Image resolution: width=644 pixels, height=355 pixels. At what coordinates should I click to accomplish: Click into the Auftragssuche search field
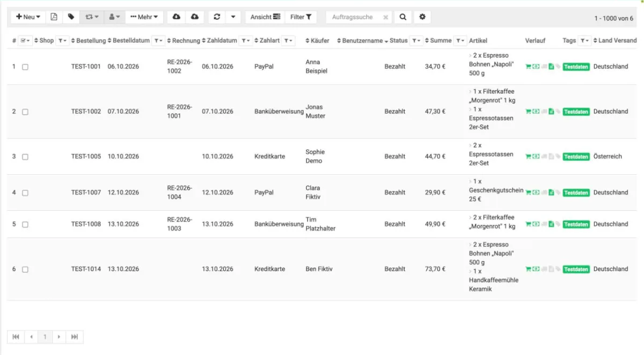[354, 17]
